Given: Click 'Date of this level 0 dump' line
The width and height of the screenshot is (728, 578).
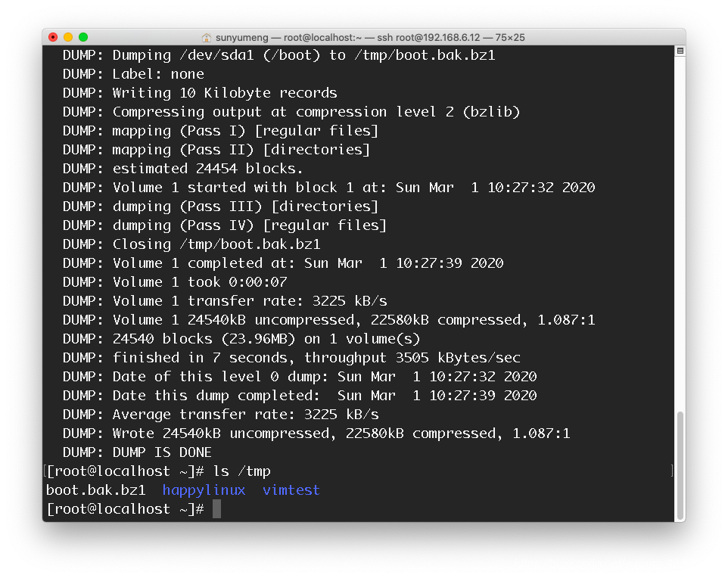Looking at the screenshot, I should pyautogui.click(x=300, y=377).
